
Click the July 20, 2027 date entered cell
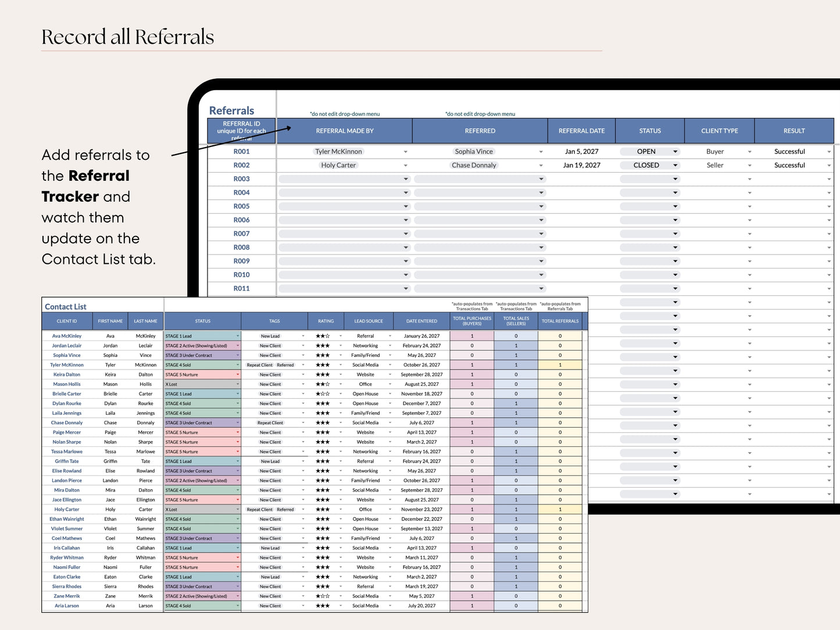pos(421,606)
